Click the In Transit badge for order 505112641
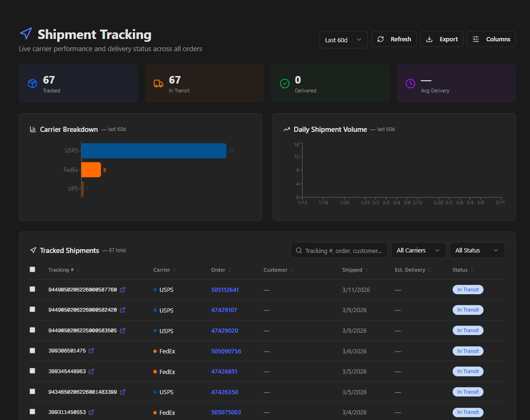Image resolution: width=530 pixels, height=420 pixels. pyautogui.click(x=468, y=290)
